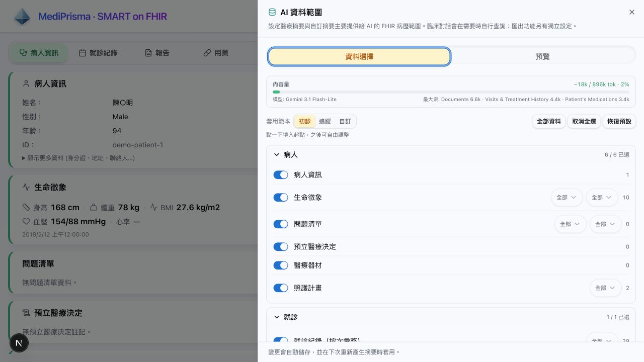Choose the 自訂 template
Viewport: 644px width, 362px height.
345,121
